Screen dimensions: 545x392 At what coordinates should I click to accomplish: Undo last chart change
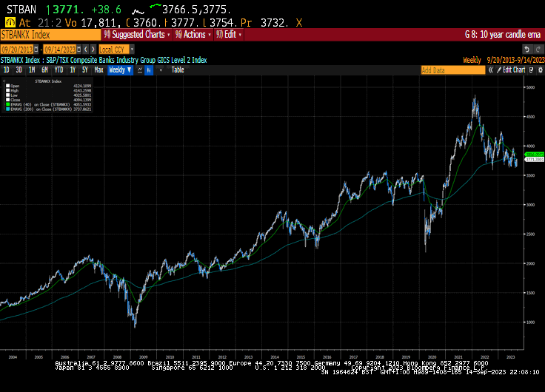(x=527, y=50)
